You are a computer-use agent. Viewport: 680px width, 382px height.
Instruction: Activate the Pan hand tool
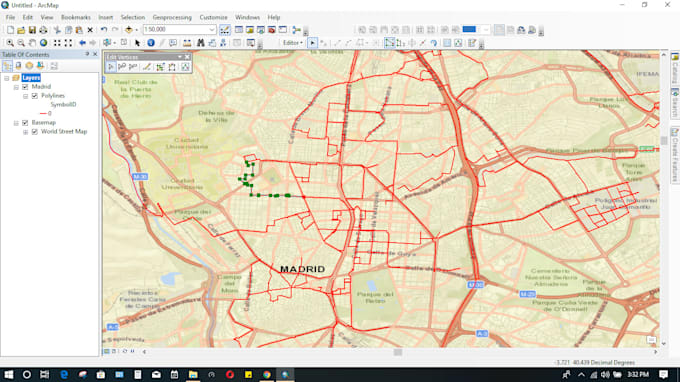(x=32, y=43)
